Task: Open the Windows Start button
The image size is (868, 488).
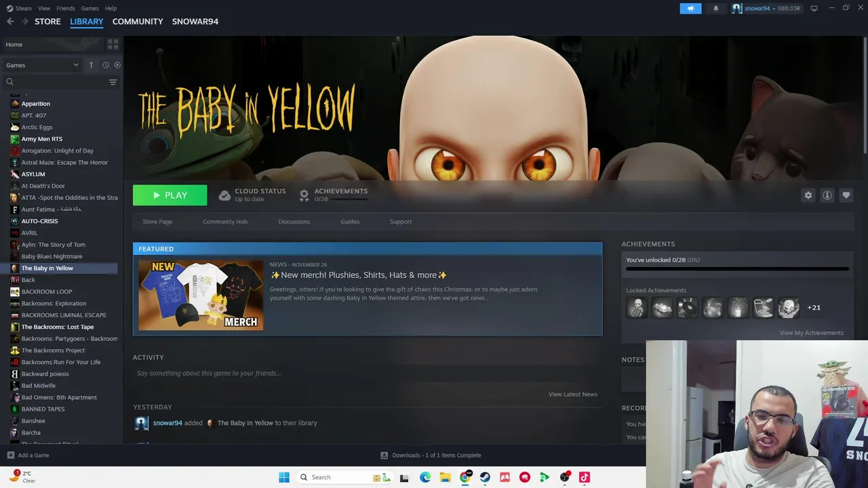Action: click(x=284, y=477)
